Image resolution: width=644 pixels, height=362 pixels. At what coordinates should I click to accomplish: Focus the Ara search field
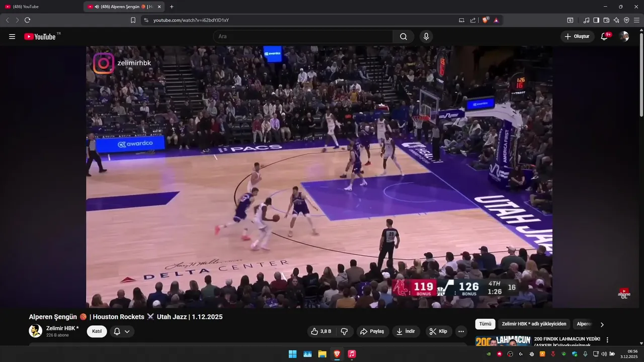pyautogui.click(x=303, y=36)
